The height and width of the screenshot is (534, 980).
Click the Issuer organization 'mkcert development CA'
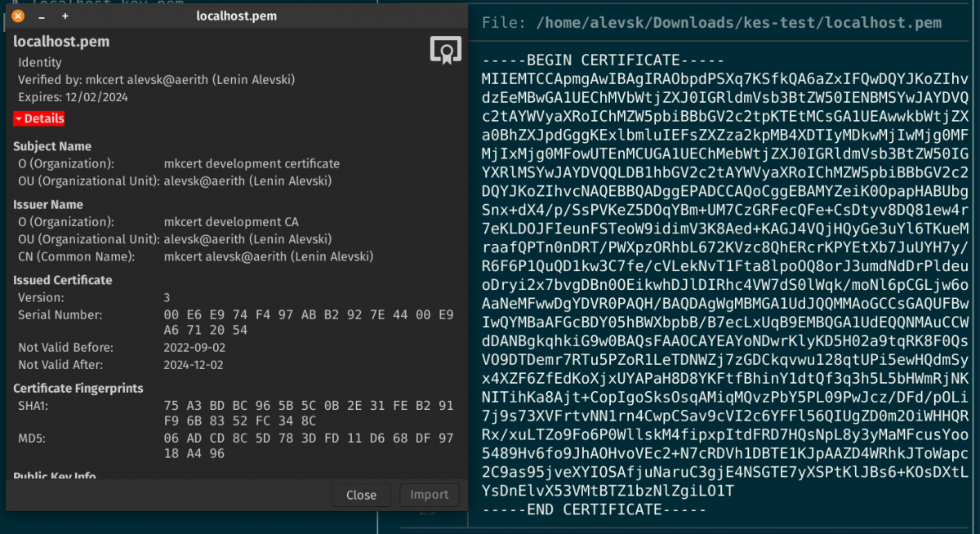click(231, 222)
